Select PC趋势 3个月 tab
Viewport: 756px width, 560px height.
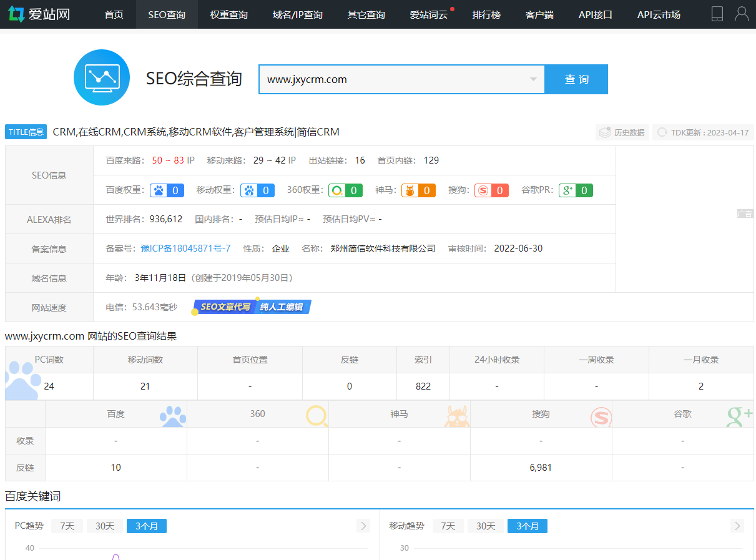click(147, 526)
